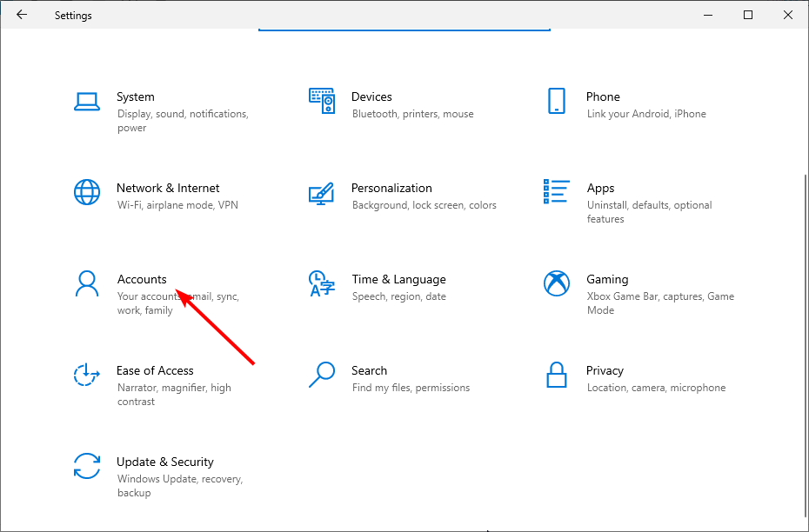This screenshot has height=532, width=809.
Task: Click the System laptop icon
Action: coord(87,101)
